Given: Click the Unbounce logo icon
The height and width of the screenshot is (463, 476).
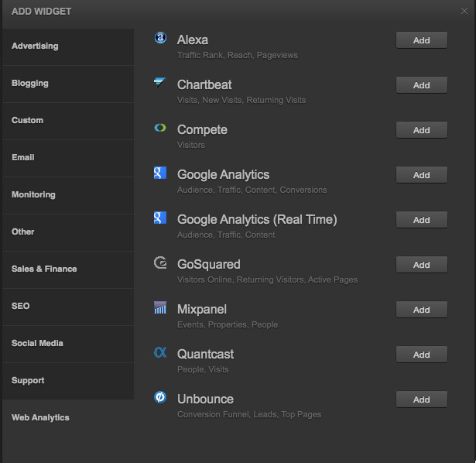Looking at the screenshot, I should 160,397.
